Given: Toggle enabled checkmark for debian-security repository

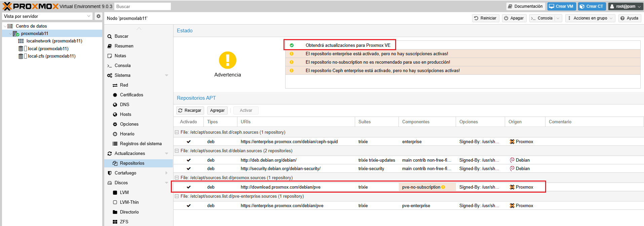Looking at the screenshot, I should (189, 169).
